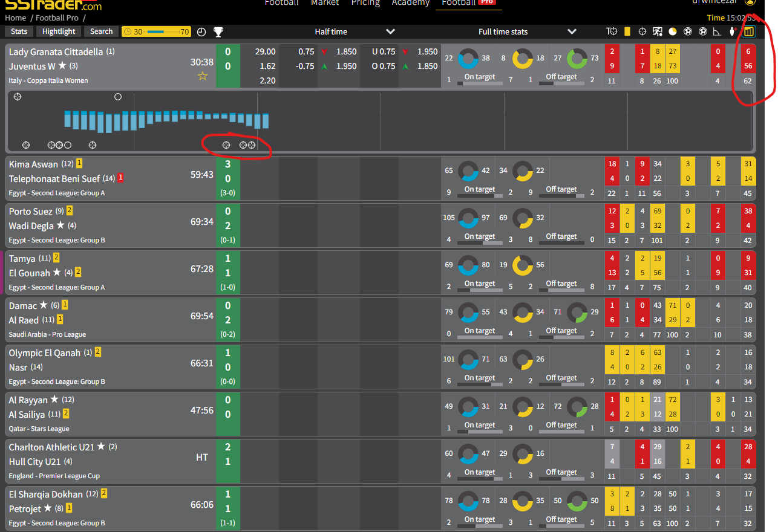
Task: Click the Search button
Action: [101, 31]
